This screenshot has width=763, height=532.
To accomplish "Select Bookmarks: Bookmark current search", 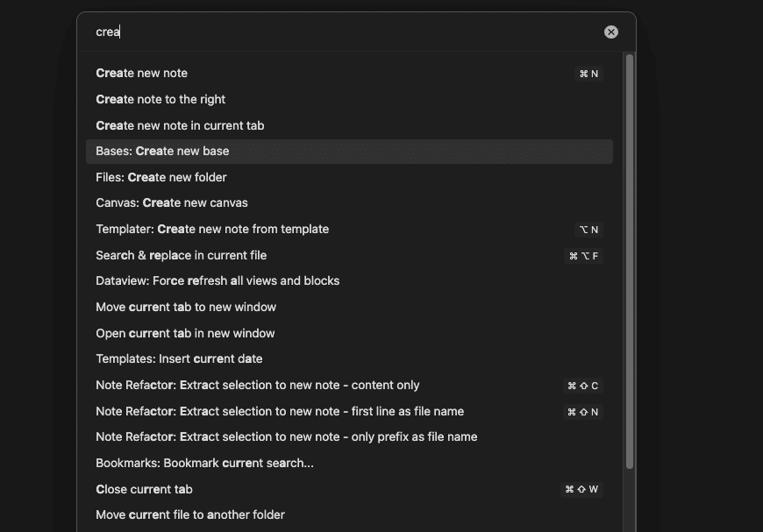I will pos(204,464).
